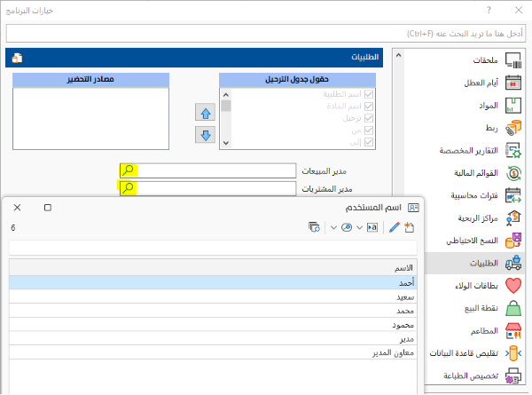
Task: Open the ربط section icon
Action: coord(513,128)
